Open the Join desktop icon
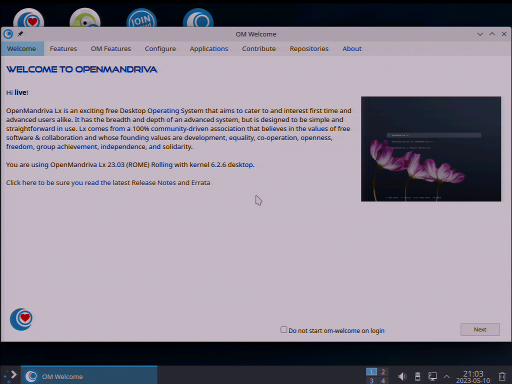 click(142, 18)
